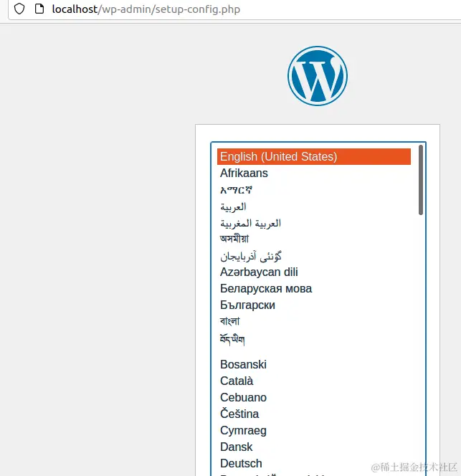Select English (United States) language
Viewport: 461px width, 476px height.
[x=314, y=157]
